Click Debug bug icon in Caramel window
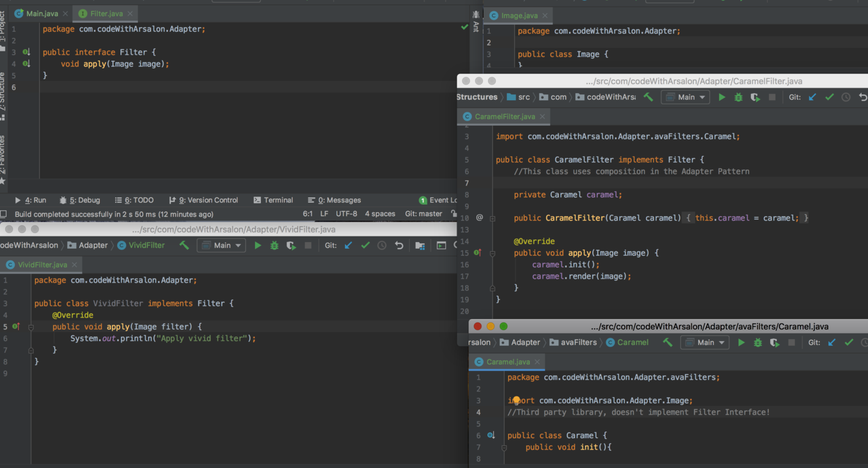The image size is (868, 468). [x=757, y=342]
